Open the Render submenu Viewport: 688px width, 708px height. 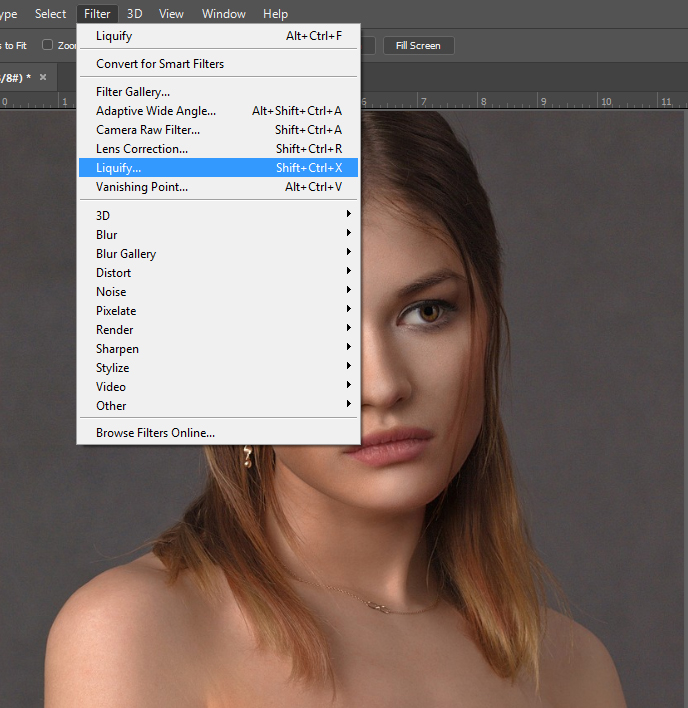[x=114, y=330]
